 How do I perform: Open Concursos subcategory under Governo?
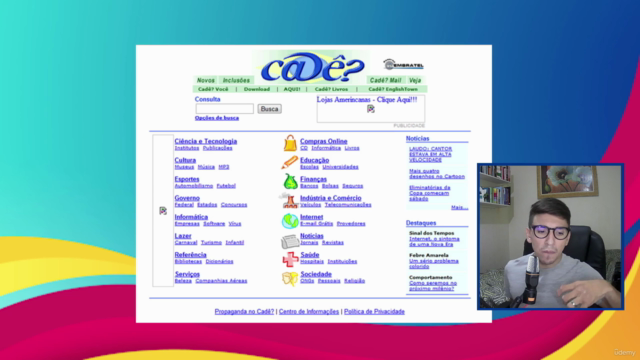coord(234,205)
